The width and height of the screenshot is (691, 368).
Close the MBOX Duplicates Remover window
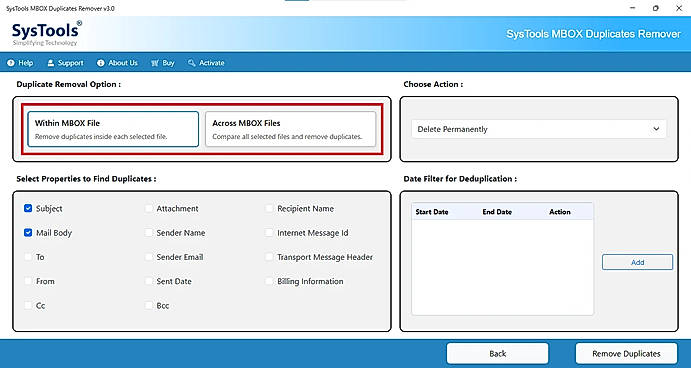pyautogui.click(x=679, y=8)
